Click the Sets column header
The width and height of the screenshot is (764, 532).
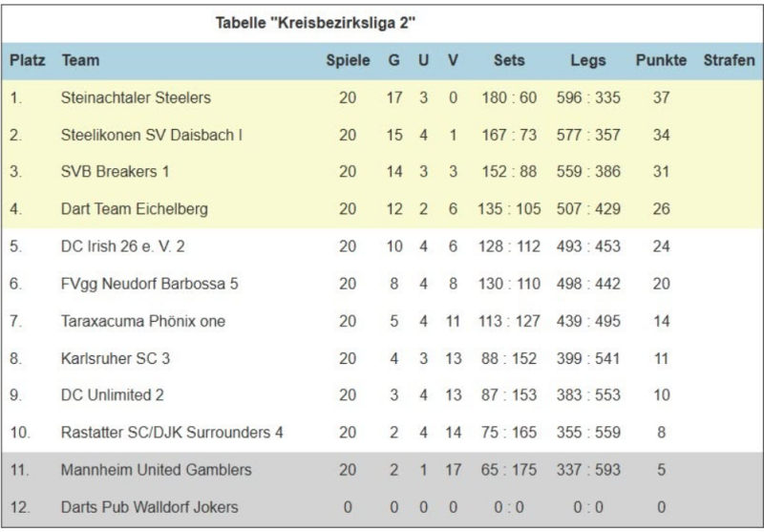509,60
